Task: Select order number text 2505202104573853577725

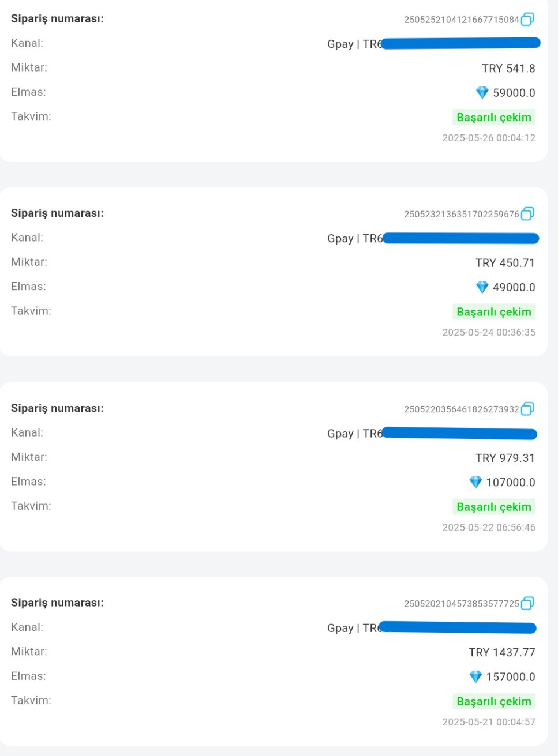Action: [x=462, y=604]
